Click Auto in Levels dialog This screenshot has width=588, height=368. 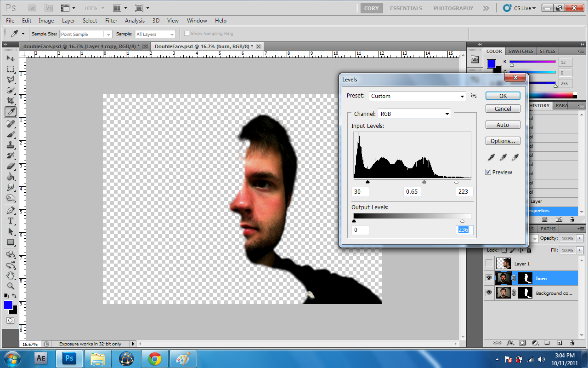click(503, 125)
